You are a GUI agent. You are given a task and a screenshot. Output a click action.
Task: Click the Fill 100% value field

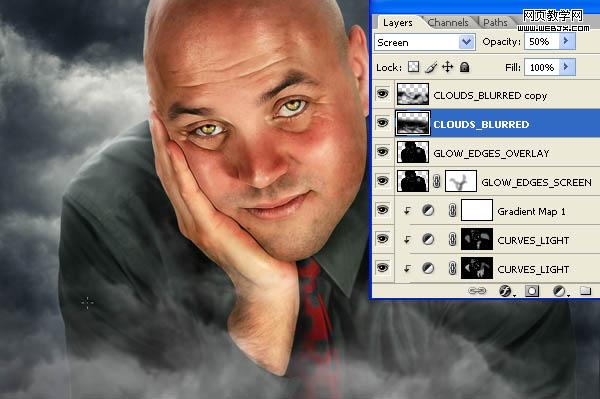tap(541, 67)
